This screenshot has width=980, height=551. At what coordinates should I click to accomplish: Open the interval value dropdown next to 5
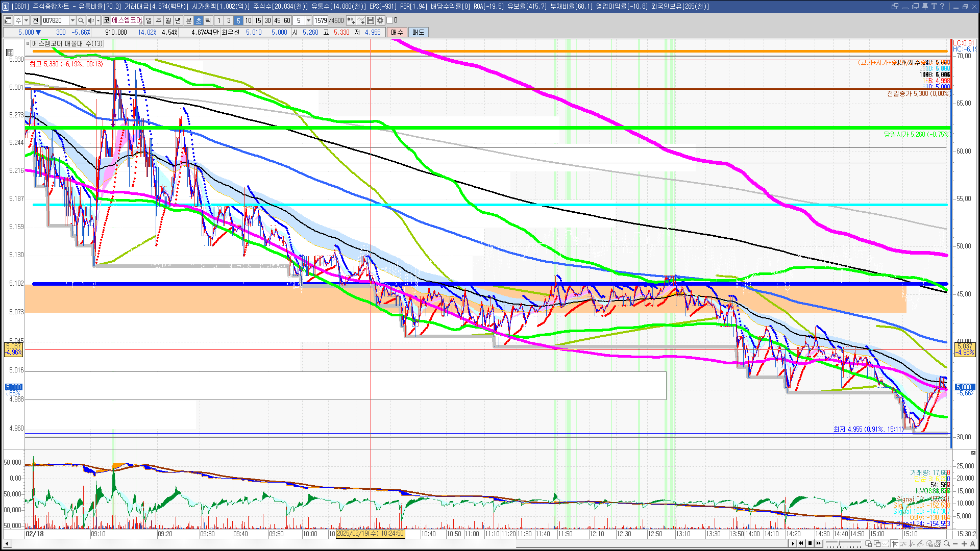tap(308, 20)
